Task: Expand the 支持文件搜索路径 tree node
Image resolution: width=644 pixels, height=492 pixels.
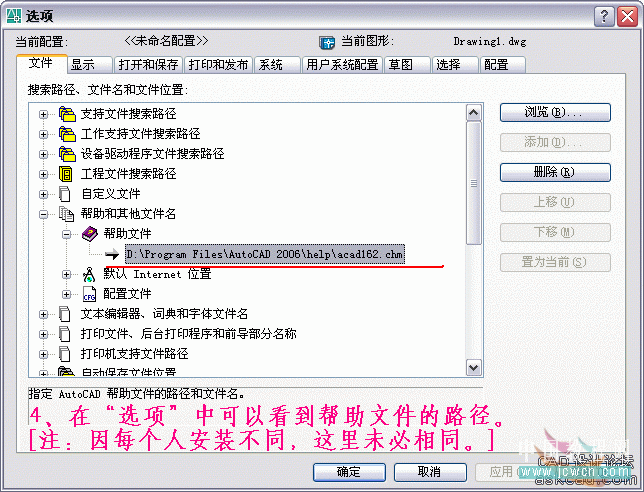Action: (x=44, y=114)
